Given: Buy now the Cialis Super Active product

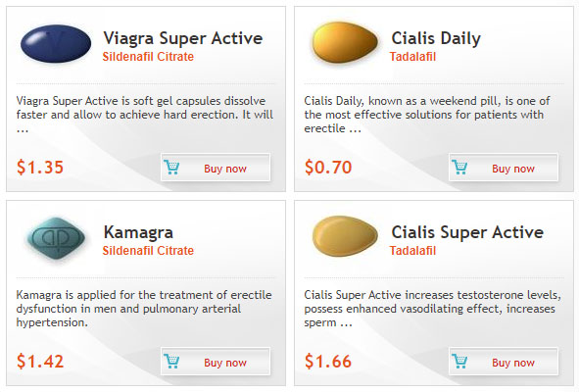Looking at the screenshot, I should (x=504, y=361).
